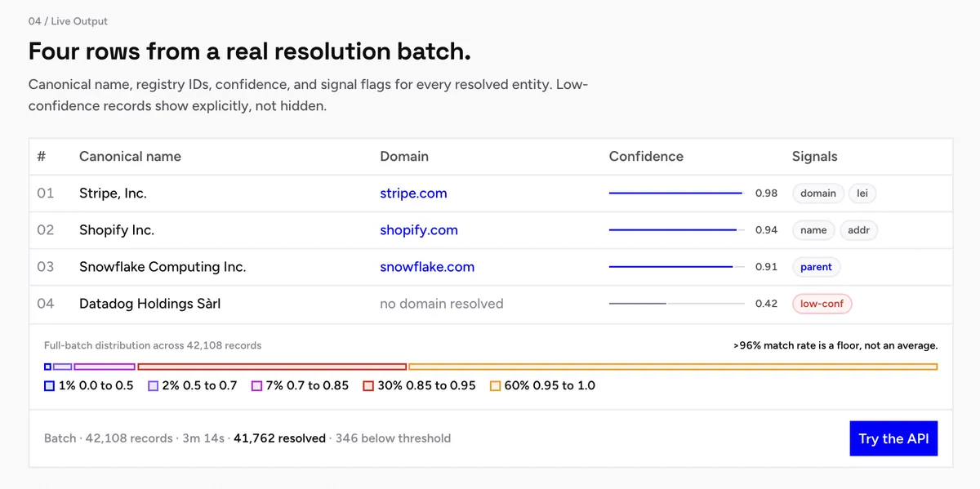This screenshot has height=489, width=980.
Task: Click the lavender 2% 0.5 to 0.7 legend swatch
Action: tap(153, 385)
